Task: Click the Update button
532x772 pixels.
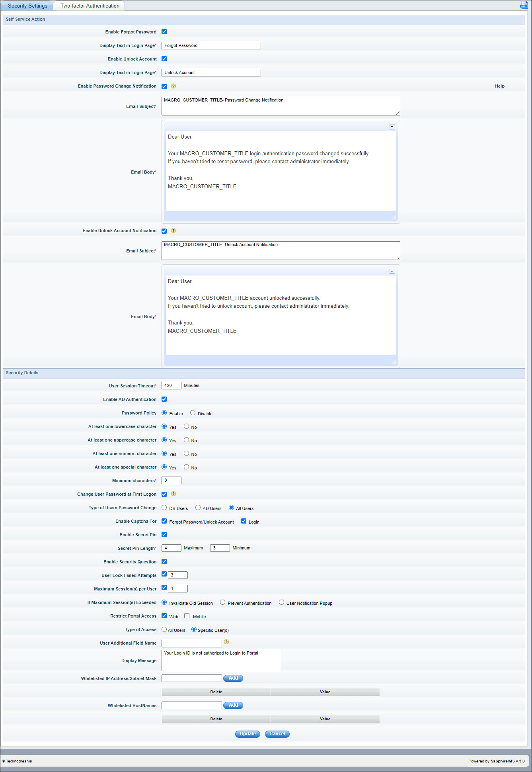Action: [x=247, y=734]
